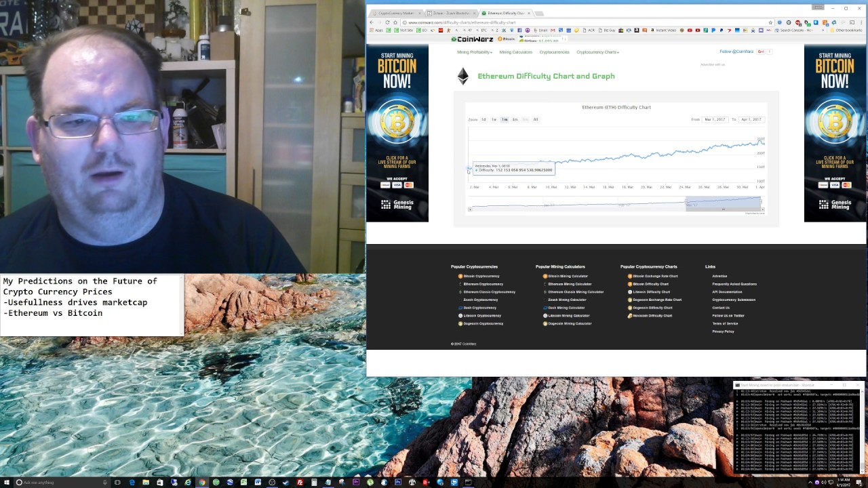Click the chart navigator left scroll arrow

[x=471, y=209]
